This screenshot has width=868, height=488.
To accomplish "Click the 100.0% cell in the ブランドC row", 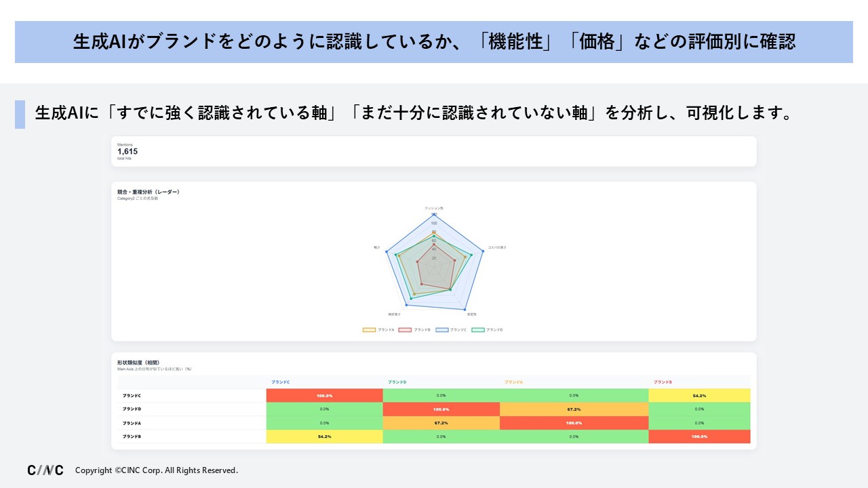I will (324, 396).
